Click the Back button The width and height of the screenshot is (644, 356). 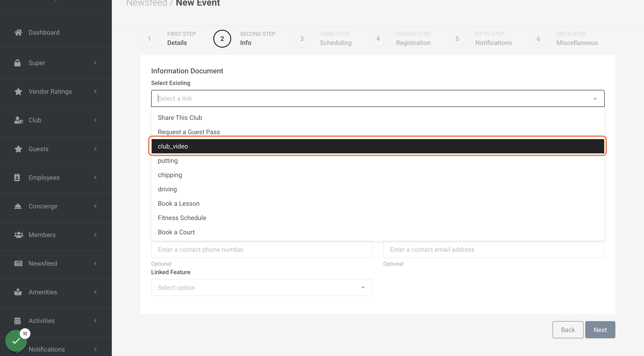pyautogui.click(x=568, y=330)
